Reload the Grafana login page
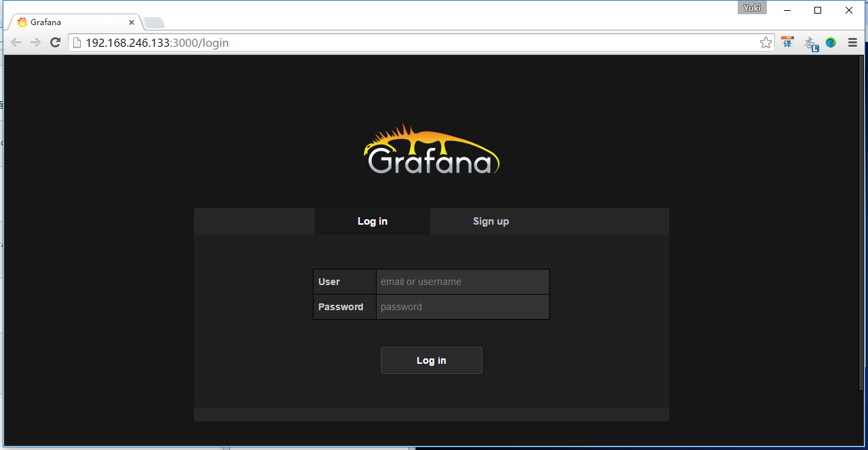 [x=56, y=43]
